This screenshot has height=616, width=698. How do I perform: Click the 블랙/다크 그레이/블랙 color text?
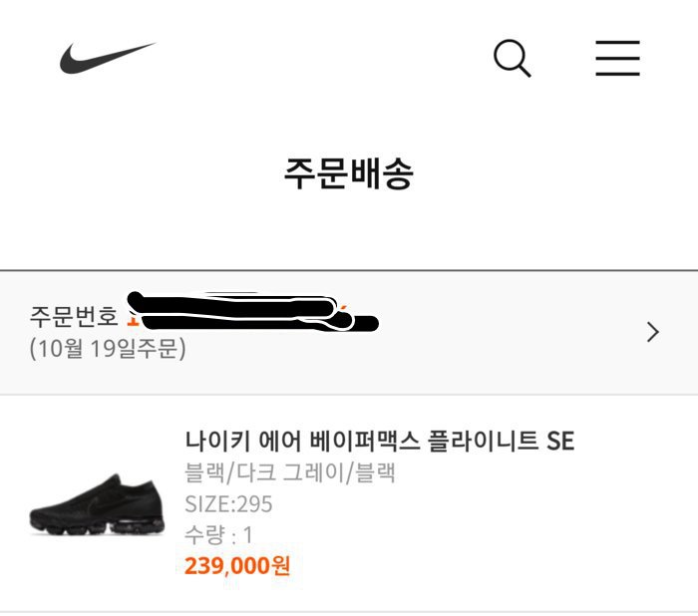coord(290,472)
